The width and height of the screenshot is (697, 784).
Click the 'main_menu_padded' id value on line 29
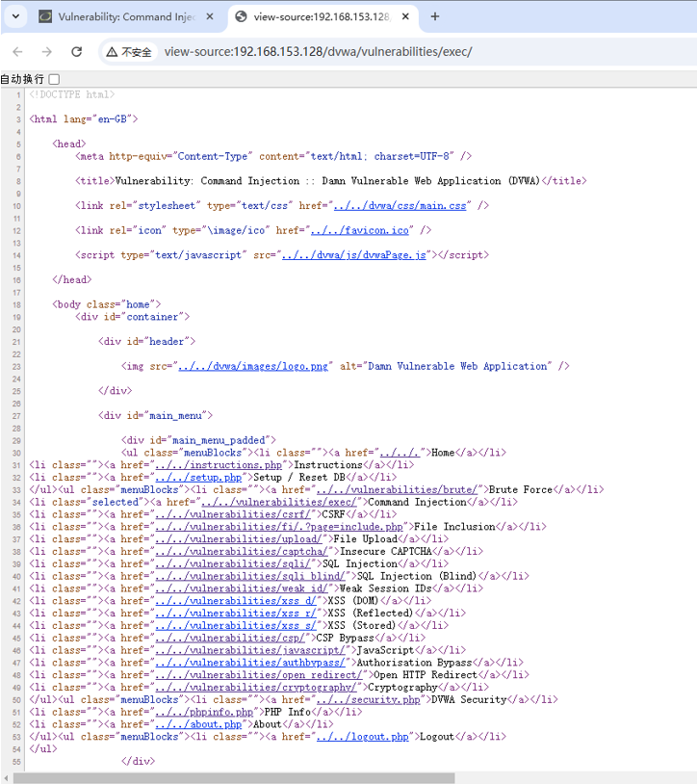219,440
